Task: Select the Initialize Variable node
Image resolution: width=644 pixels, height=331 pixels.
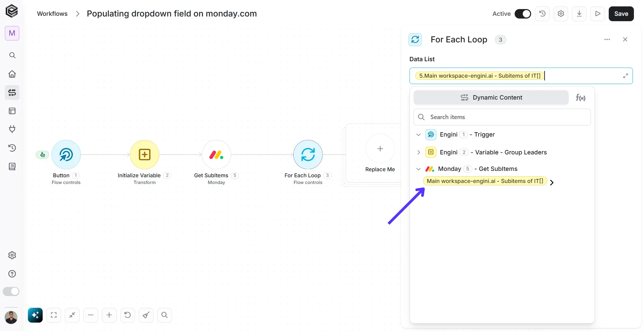Action: point(144,155)
